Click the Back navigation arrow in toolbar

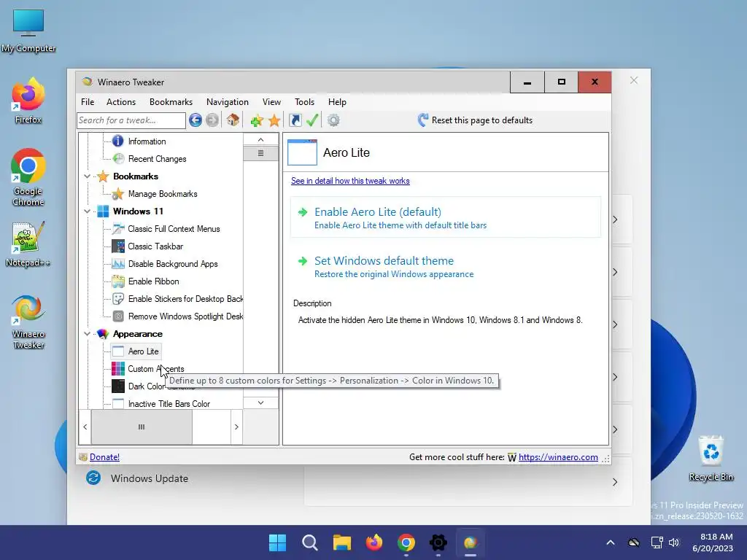(x=196, y=120)
